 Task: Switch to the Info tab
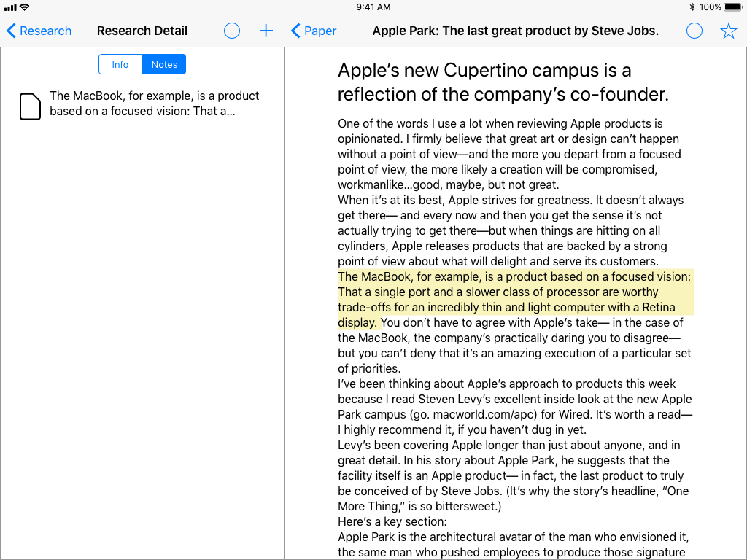[x=120, y=64]
